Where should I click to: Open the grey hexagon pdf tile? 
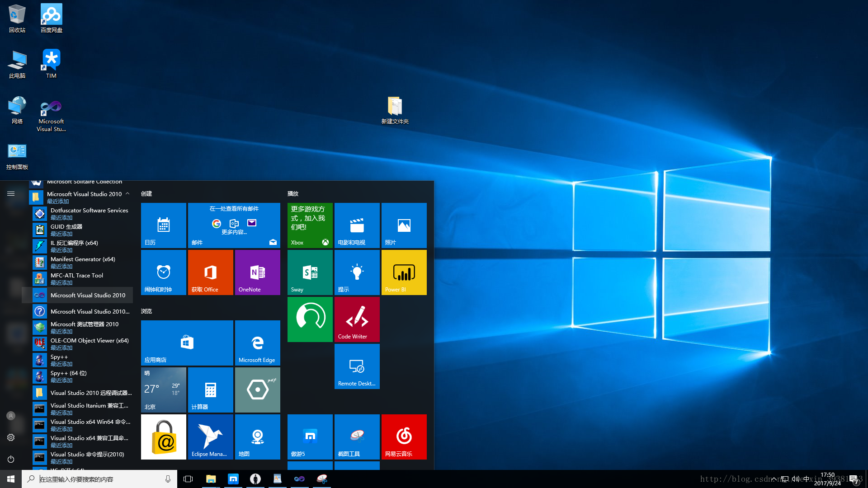[258, 390]
